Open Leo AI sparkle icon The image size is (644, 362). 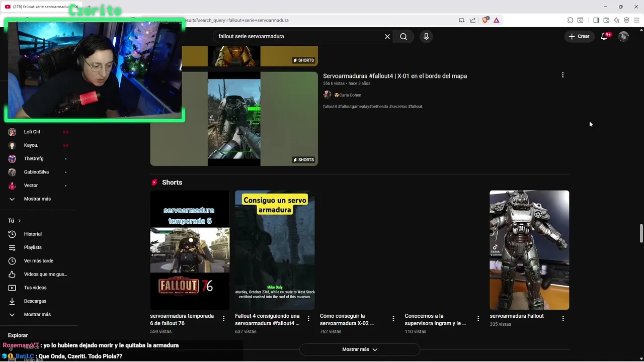(x=616, y=20)
